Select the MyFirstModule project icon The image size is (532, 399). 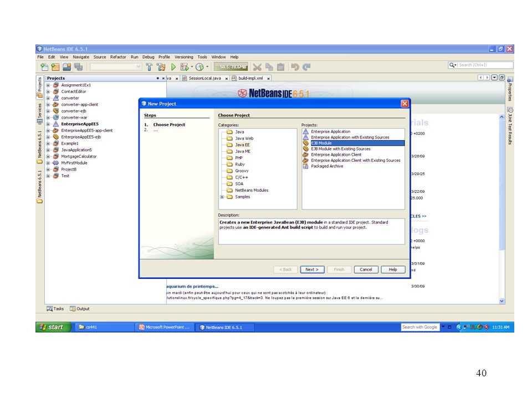56,163
